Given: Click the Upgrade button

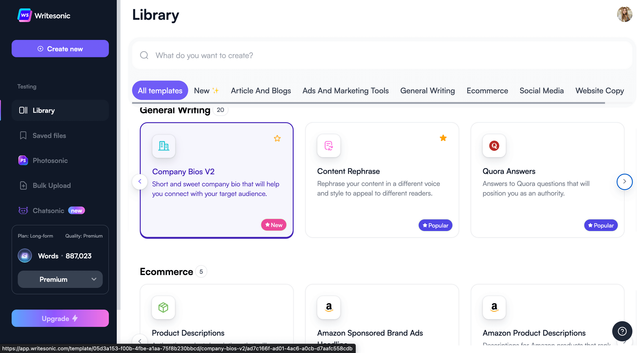Looking at the screenshot, I should click(61, 318).
